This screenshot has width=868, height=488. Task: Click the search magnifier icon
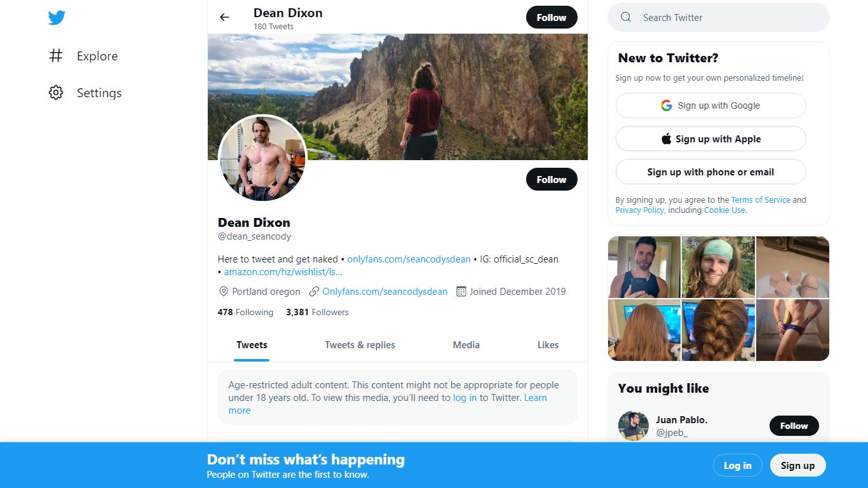coord(626,17)
